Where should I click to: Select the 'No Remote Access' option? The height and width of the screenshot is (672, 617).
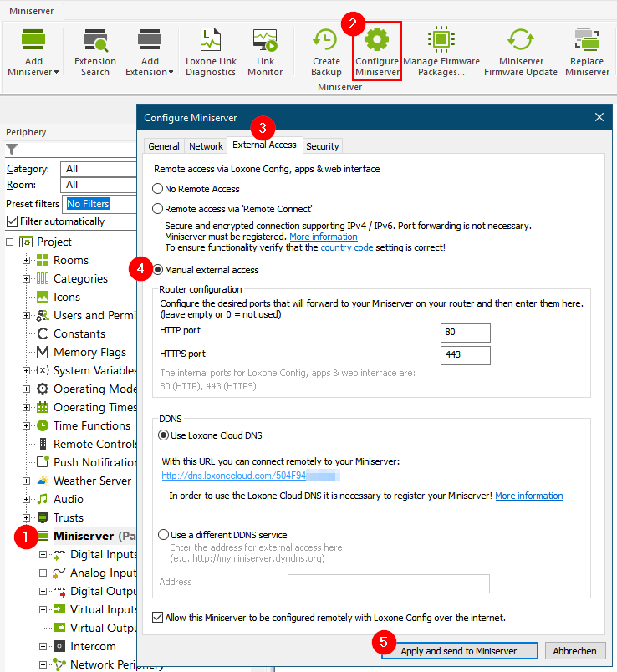coord(158,189)
